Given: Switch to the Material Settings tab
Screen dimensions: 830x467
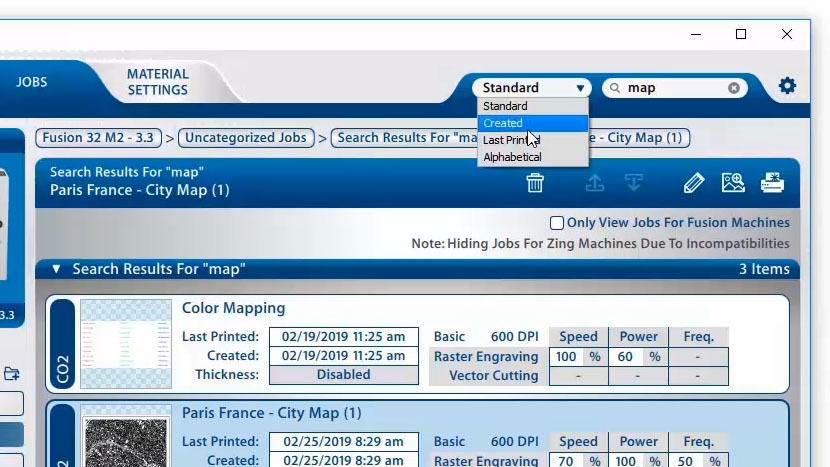Looking at the screenshot, I should tap(157, 82).
